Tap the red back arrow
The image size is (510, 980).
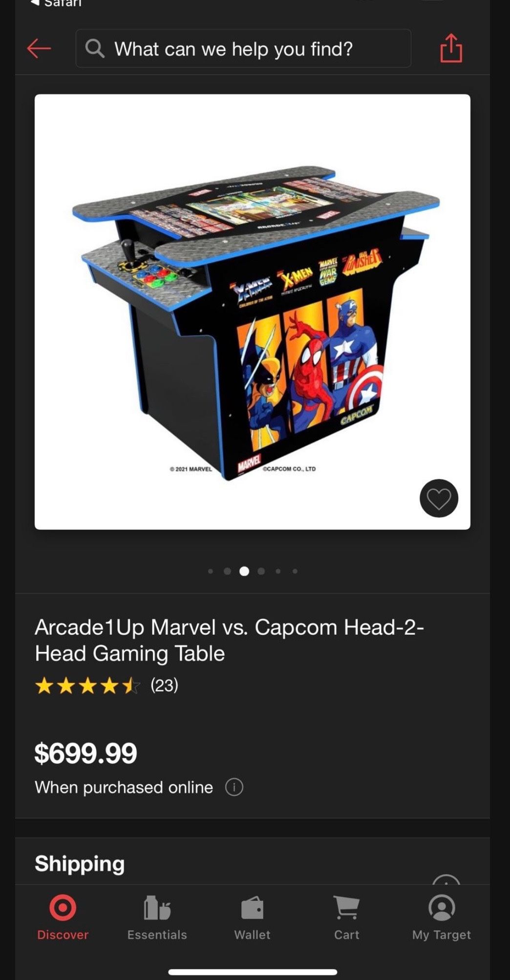pyautogui.click(x=39, y=48)
